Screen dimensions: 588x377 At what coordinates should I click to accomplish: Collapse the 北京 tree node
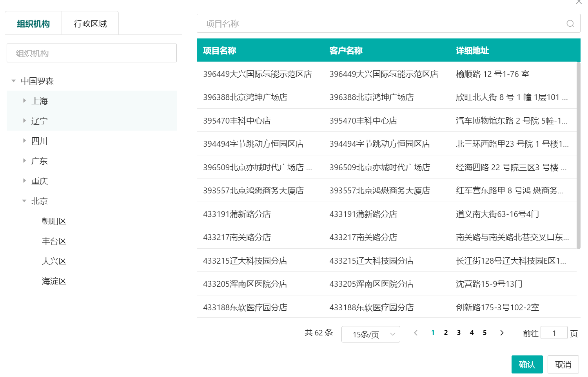point(24,201)
